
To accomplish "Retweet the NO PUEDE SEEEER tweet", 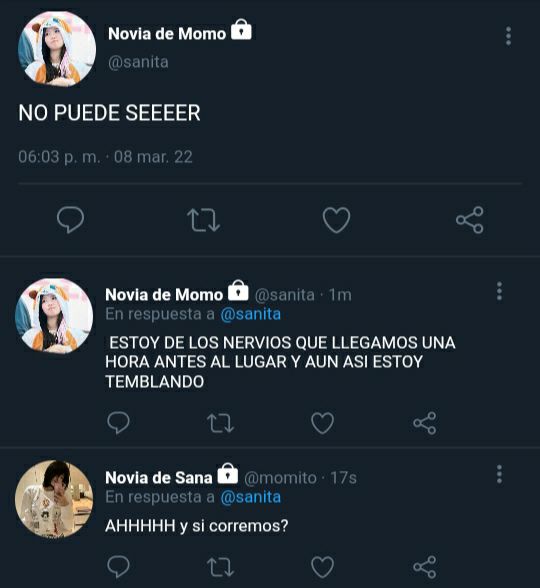I will coord(203,220).
